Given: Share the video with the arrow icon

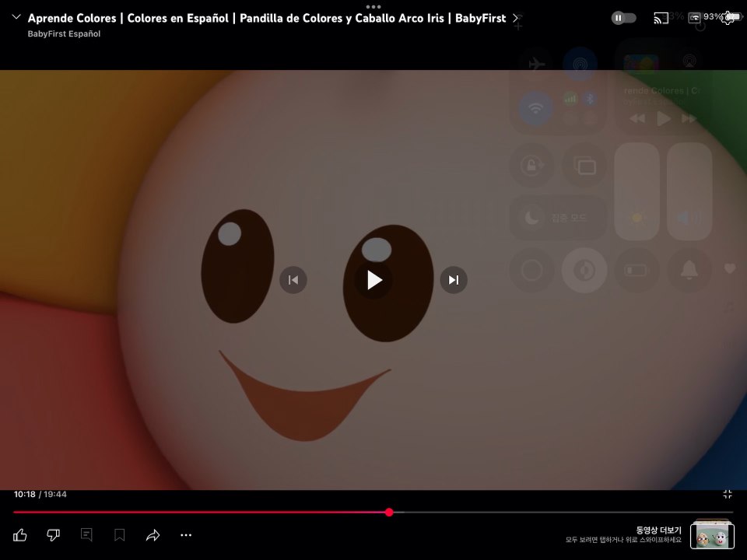Looking at the screenshot, I should (x=153, y=535).
